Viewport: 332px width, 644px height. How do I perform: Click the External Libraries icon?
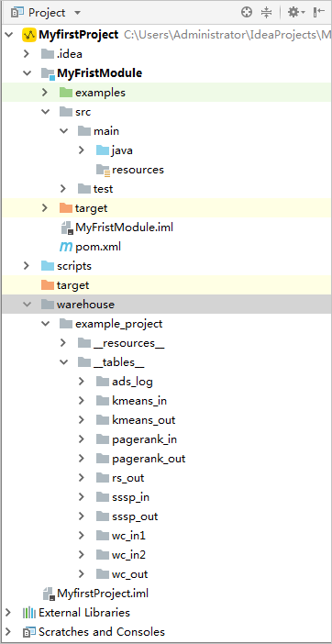[29, 613]
